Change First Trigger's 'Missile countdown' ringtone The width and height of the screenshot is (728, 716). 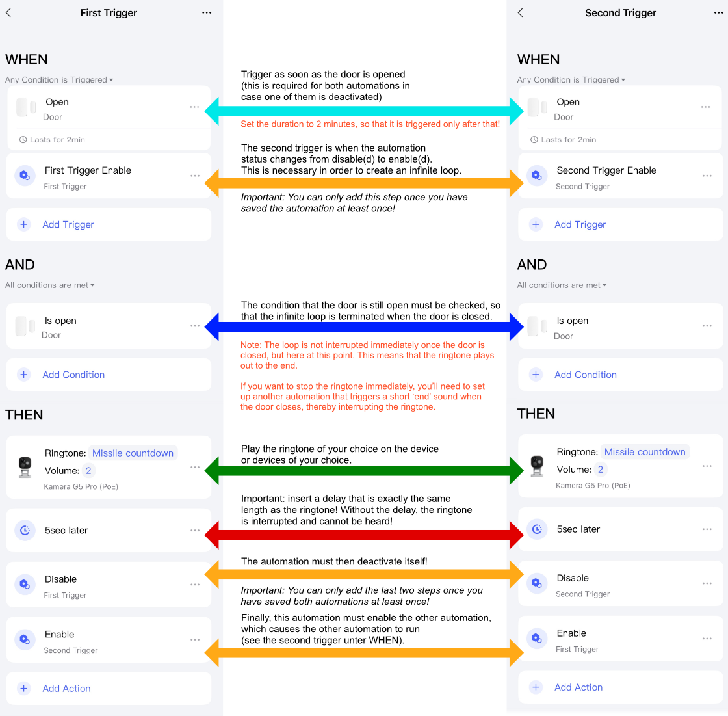(133, 453)
